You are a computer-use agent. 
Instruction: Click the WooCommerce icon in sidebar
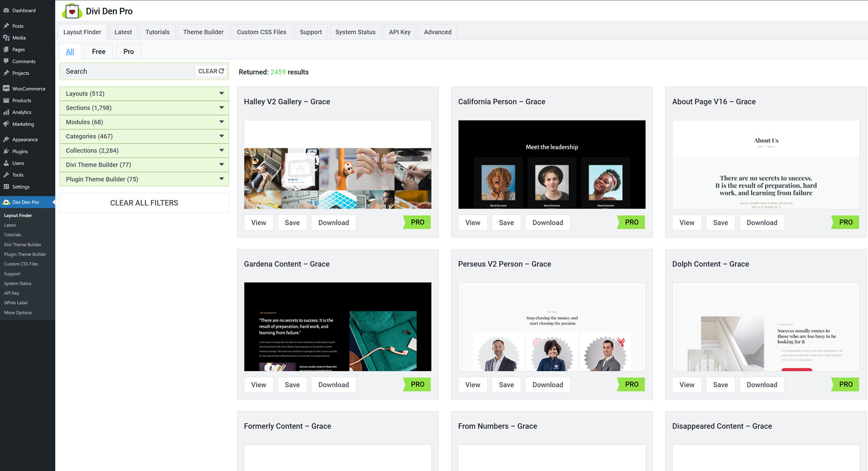(x=6, y=89)
